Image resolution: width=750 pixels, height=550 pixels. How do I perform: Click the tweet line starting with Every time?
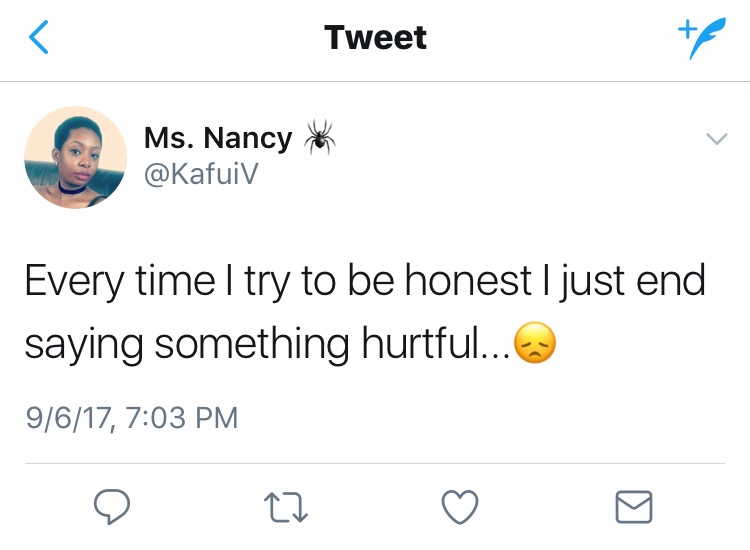pos(365,282)
